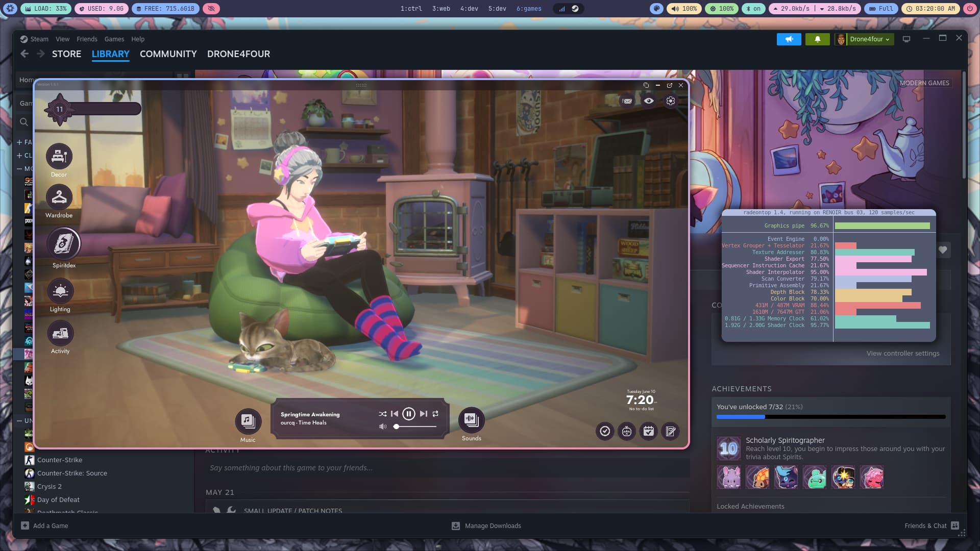
Task: Pause the currently playing track
Action: [408, 414]
